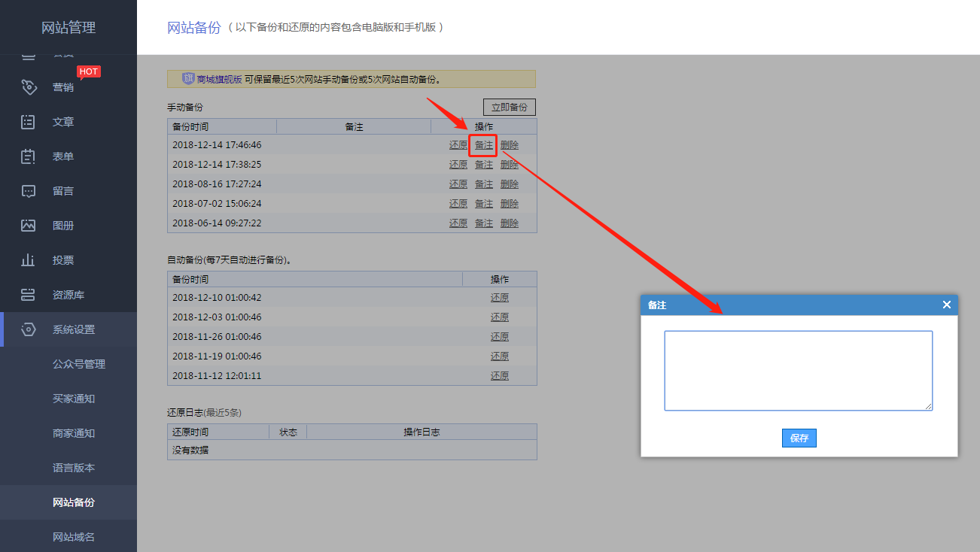Click the 状态 column header
The height and width of the screenshot is (552, 980).
click(x=288, y=432)
